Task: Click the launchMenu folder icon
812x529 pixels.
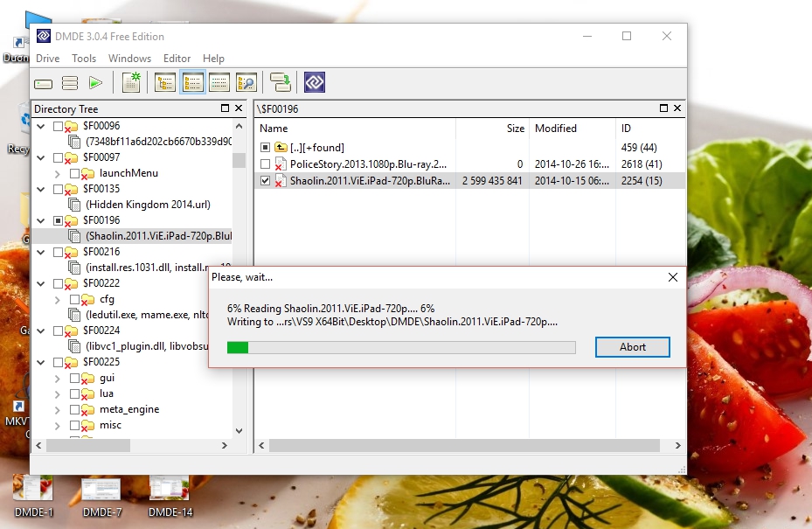Action: (87, 174)
